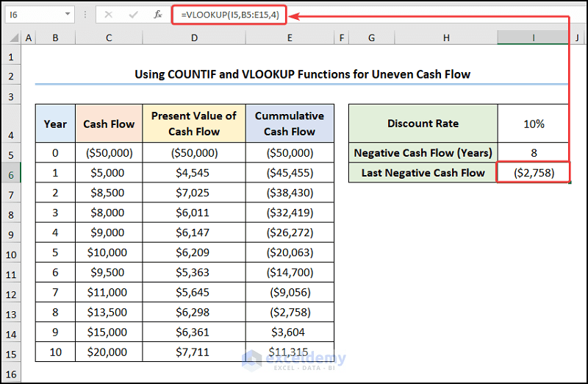
Task: Click the Discount Rate label cell
Action: (x=423, y=124)
